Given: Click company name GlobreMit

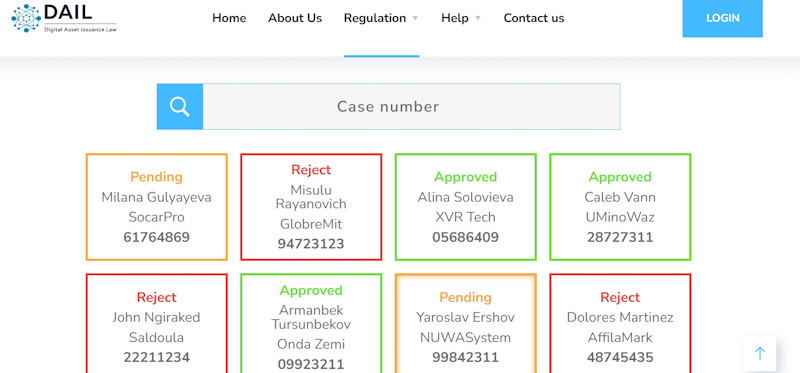Looking at the screenshot, I should (311, 225).
